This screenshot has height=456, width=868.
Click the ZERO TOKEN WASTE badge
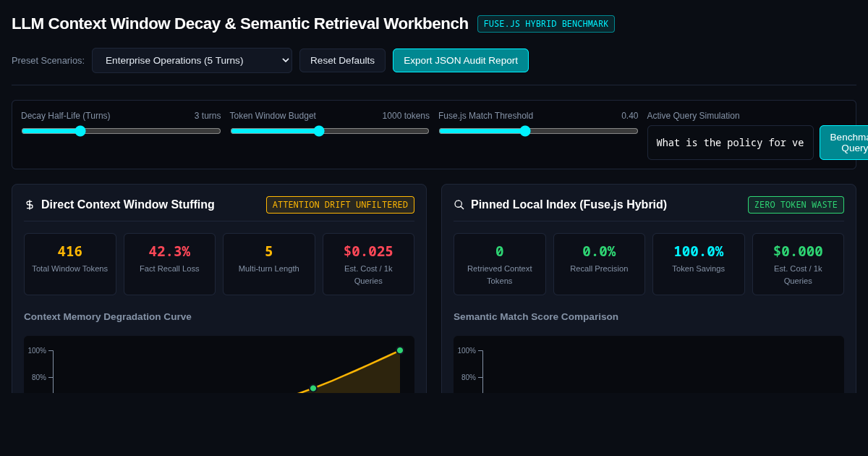pyautogui.click(x=796, y=205)
